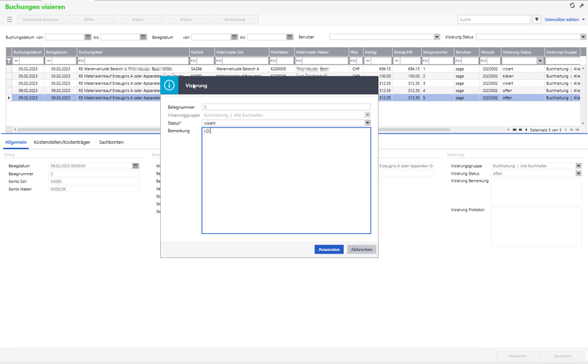Image resolution: width=588 pixels, height=364 pixels.
Task: Go to first record navigation icon
Action: pyautogui.click(x=515, y=130)
